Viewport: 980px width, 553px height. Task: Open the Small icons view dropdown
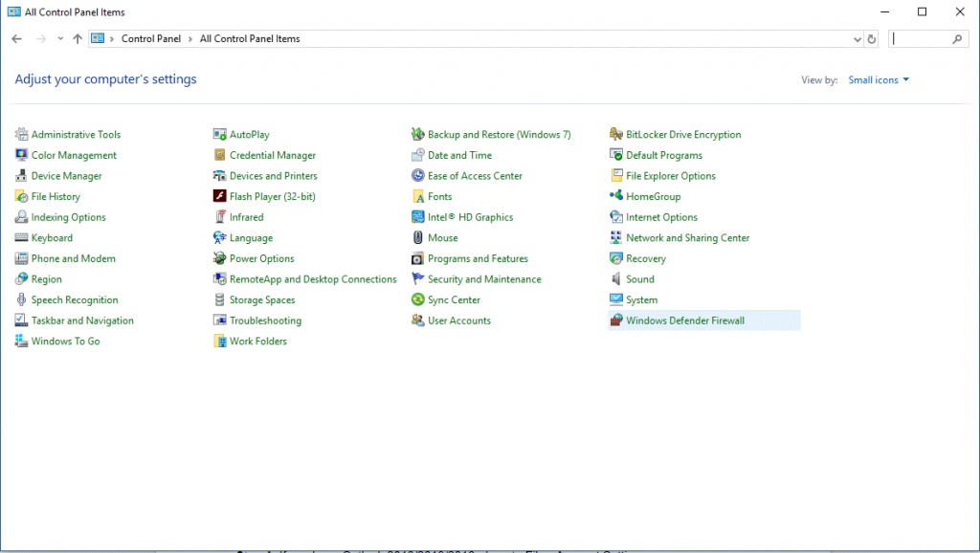pyautogui.click(x=879, y=80)
